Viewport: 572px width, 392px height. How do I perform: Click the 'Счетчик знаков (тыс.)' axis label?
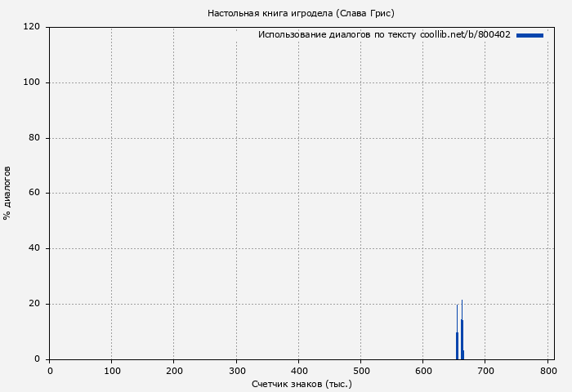tap(302, 383)
